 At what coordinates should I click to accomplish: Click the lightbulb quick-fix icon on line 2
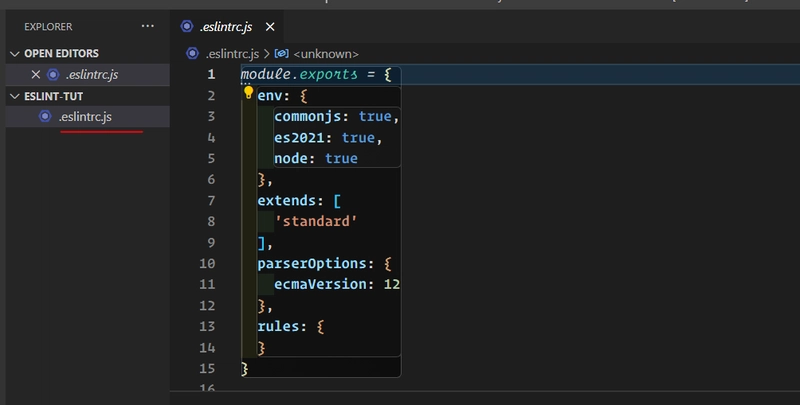pos(250,95)
